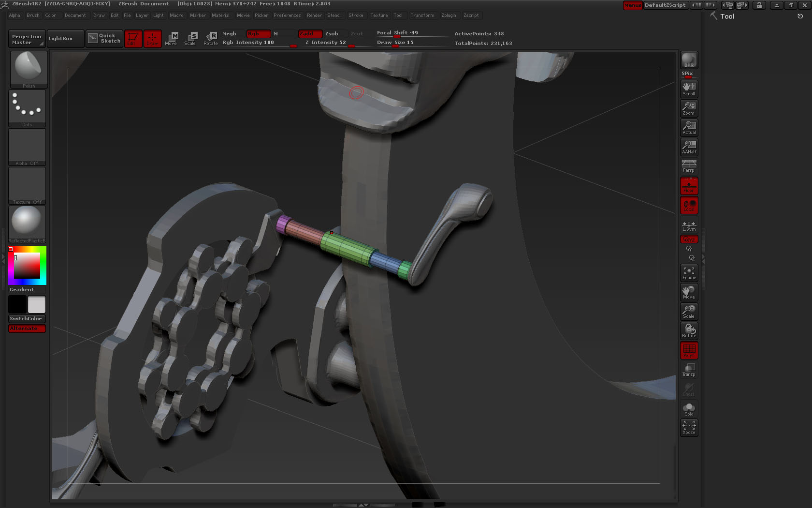
Task: Click the Menus button in title bar
Action: (x=633, y=5)
